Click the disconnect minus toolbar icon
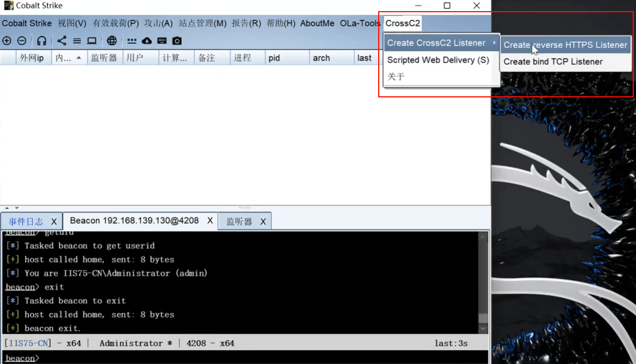Screen dimensions: 636x364 tap(22, 41)
